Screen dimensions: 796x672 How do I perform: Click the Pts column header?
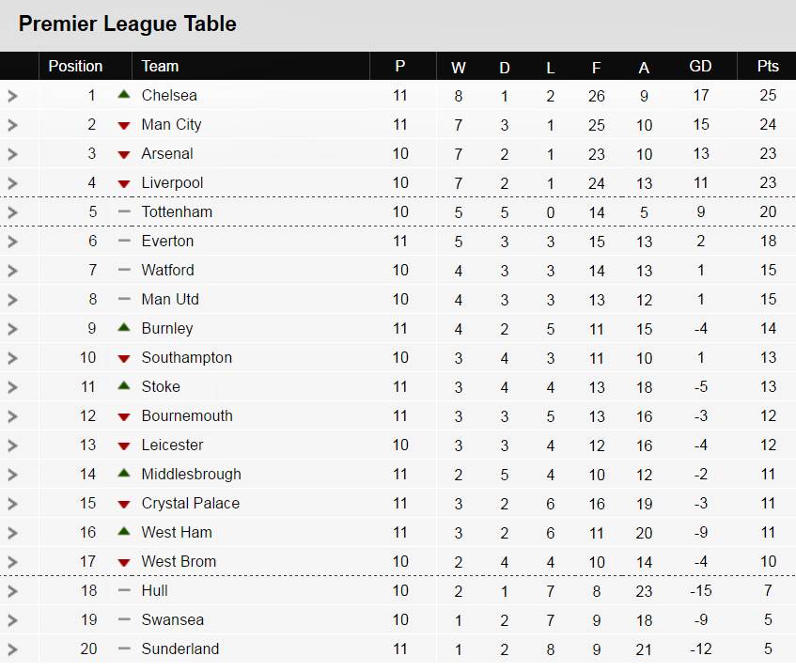[768, 66]
